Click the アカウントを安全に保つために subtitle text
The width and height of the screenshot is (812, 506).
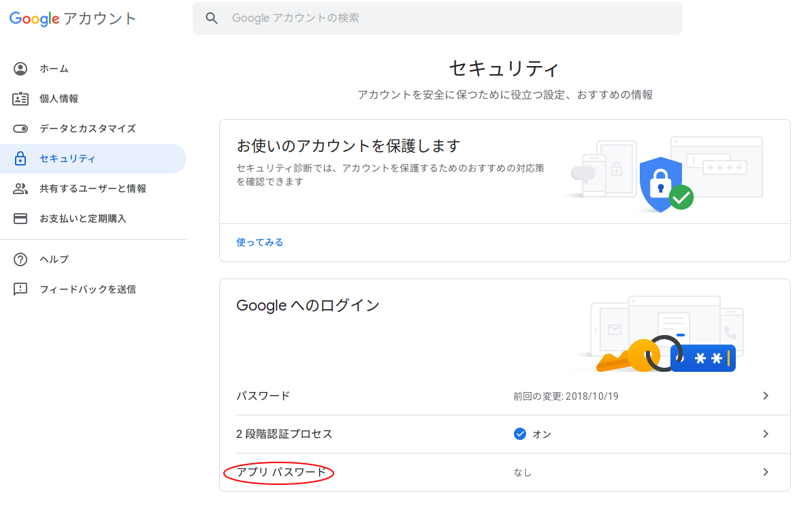tap(505, 95)
